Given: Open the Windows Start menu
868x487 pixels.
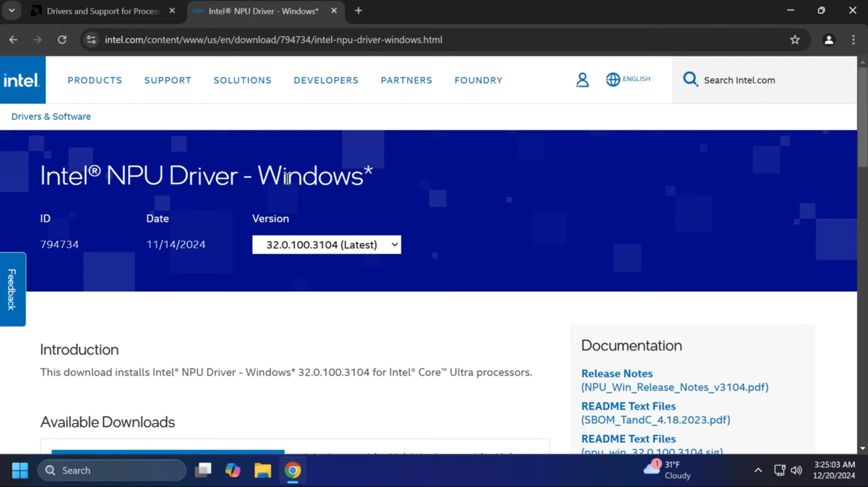Looking at the screenshot, I should click(x=20, y=470).
